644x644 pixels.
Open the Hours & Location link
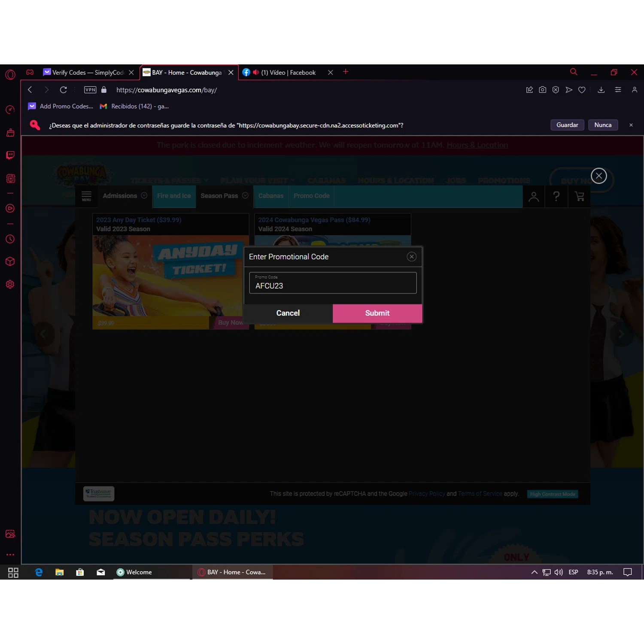tap(477, 145)
